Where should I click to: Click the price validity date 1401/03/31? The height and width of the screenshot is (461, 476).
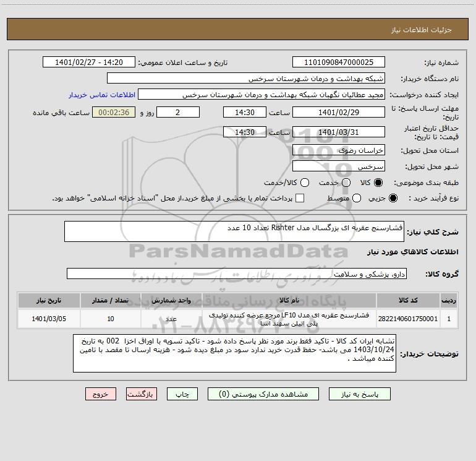click(339, 132)
